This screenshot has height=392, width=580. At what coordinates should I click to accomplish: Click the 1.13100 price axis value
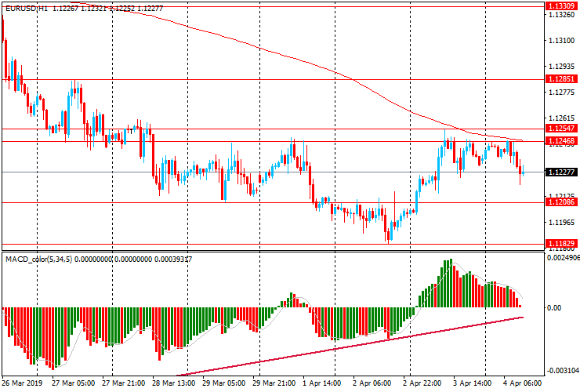[561, 40]
